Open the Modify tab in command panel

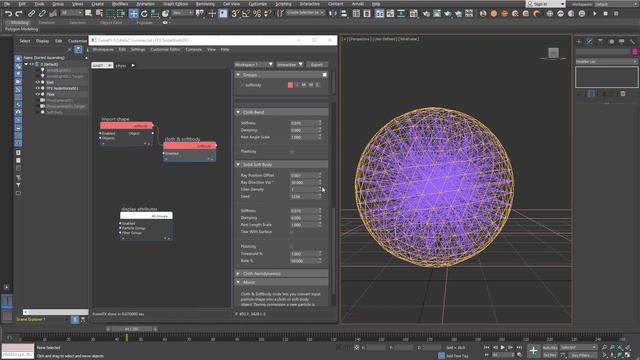pos(589,42)
